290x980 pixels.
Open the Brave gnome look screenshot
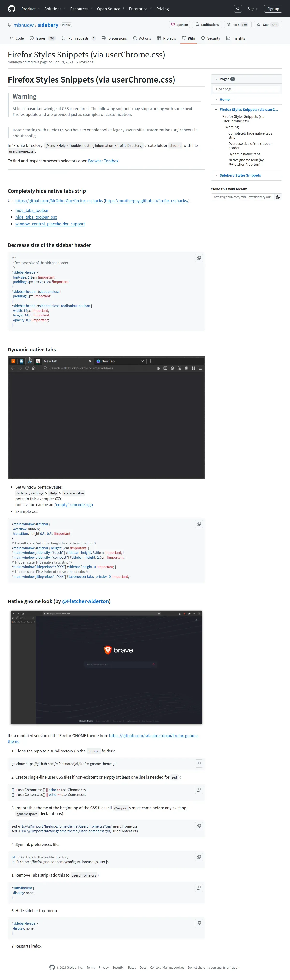[x=106, y=667]
